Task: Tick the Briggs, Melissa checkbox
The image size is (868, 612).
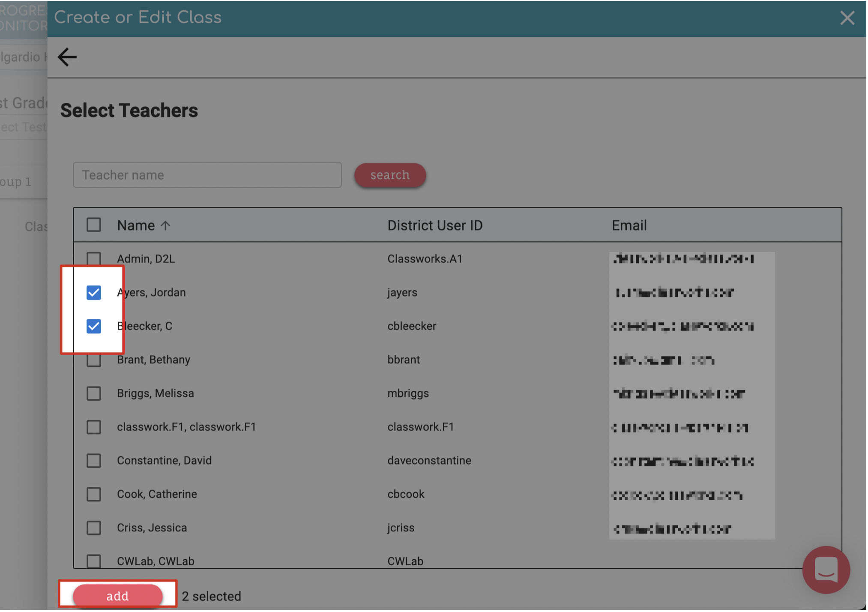Action: 94,394
